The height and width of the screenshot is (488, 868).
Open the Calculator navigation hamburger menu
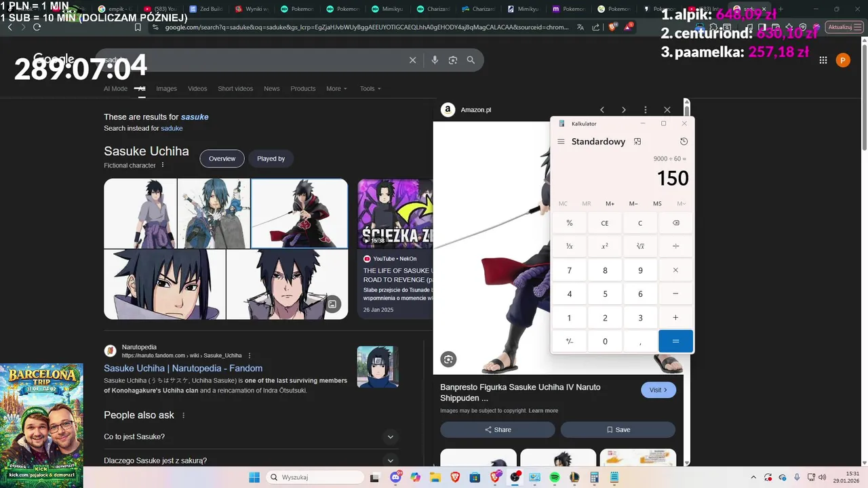(561, 142)
